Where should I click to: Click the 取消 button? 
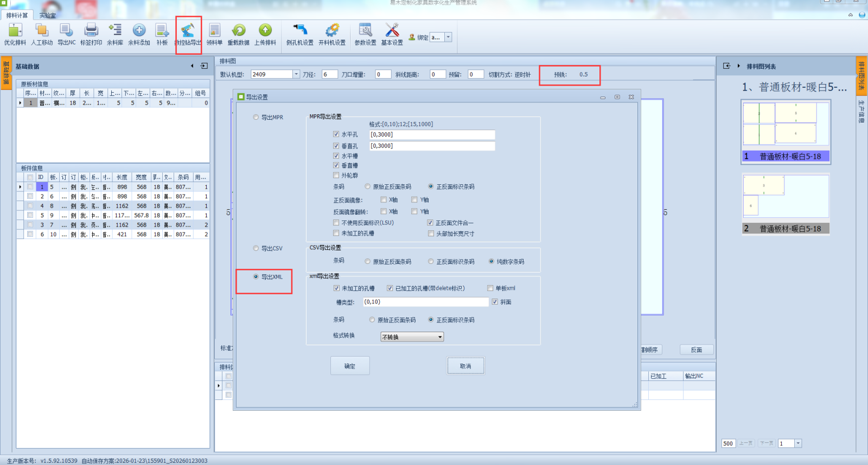(465, 366)
